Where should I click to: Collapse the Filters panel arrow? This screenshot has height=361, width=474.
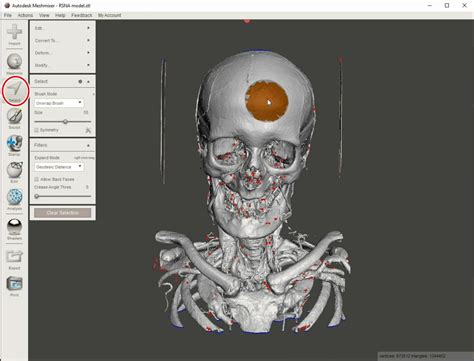[x=88, y=145]
